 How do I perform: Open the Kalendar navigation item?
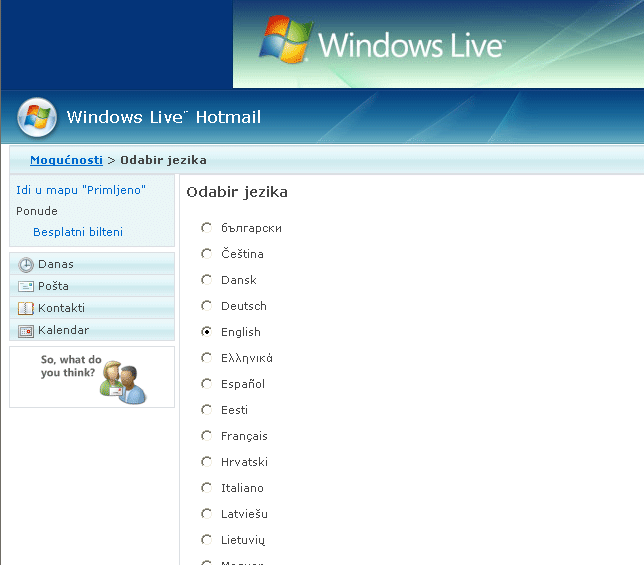pos(92,330)
